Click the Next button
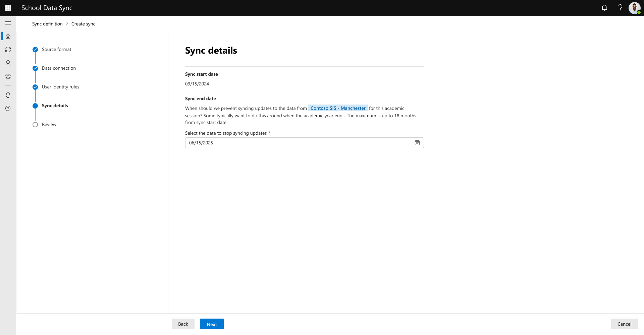This screenshot has width=644, height=335. pyautogui.click(x=212, y=324)
